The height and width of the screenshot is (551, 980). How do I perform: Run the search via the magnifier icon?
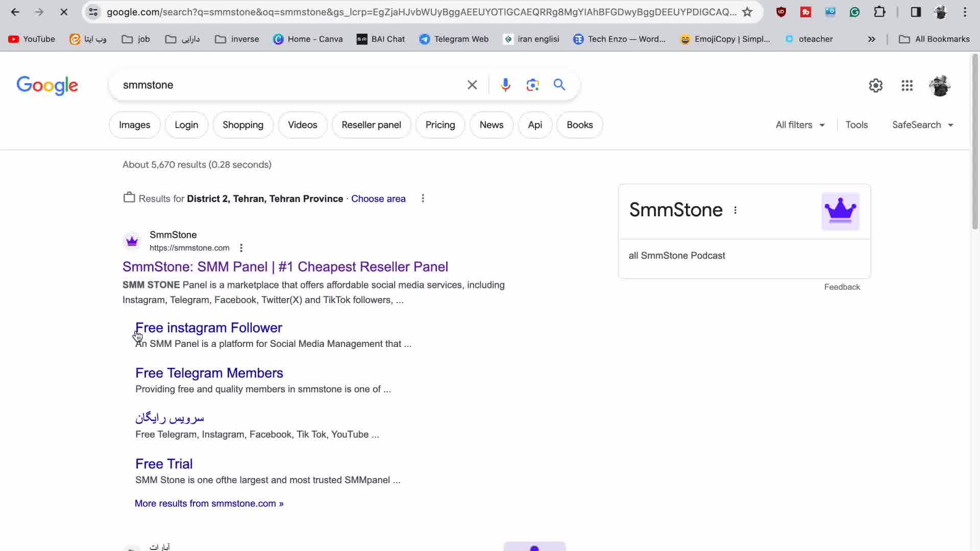pyautogui.click(x=559, y=85)
